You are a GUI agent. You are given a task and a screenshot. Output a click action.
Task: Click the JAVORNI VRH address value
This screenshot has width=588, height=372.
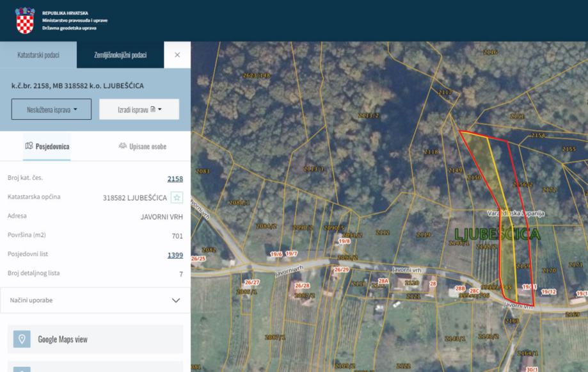tap(162, 217)
